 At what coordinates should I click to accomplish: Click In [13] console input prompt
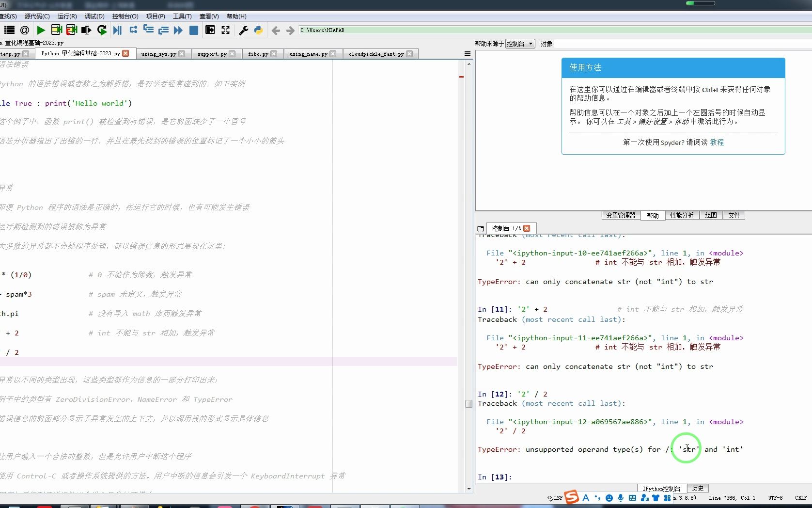[x=495, y=477]
